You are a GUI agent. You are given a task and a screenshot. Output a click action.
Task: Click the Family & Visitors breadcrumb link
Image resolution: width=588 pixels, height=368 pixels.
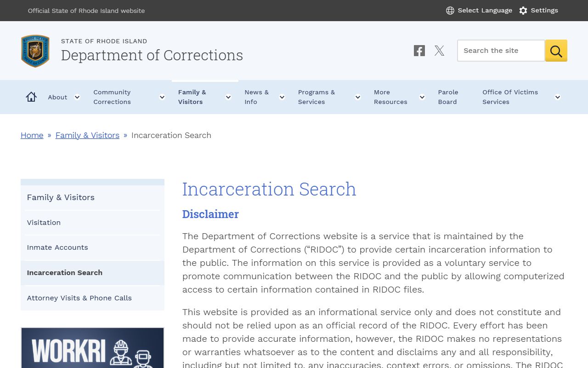(87, 135)
